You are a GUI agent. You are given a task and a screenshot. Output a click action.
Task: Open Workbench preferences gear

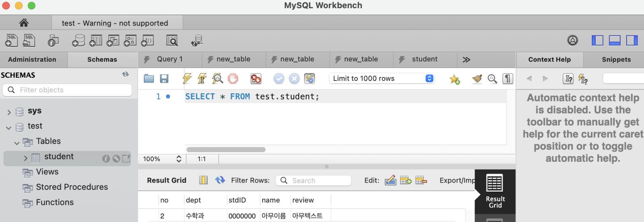[x=572, y=40]
